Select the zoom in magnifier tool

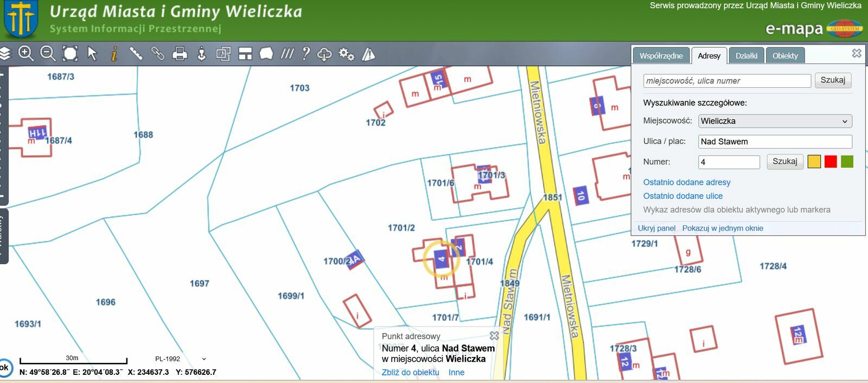click(26, 54)
